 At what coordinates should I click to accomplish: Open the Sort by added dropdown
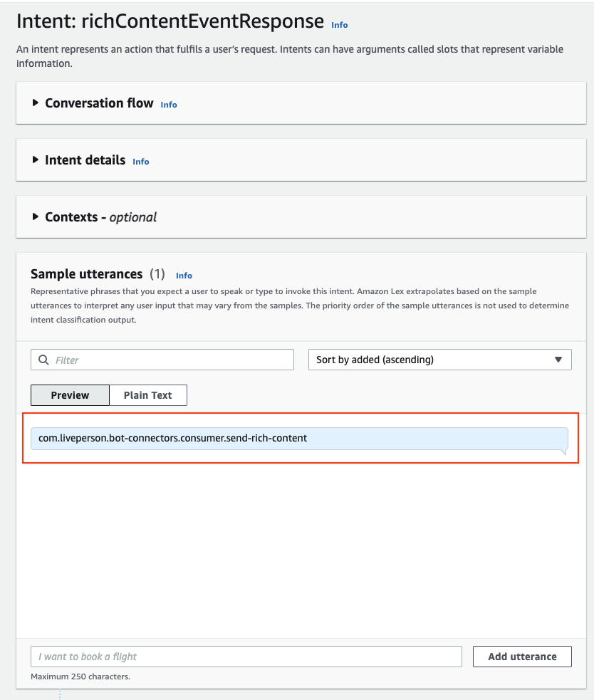click(439, 360)
